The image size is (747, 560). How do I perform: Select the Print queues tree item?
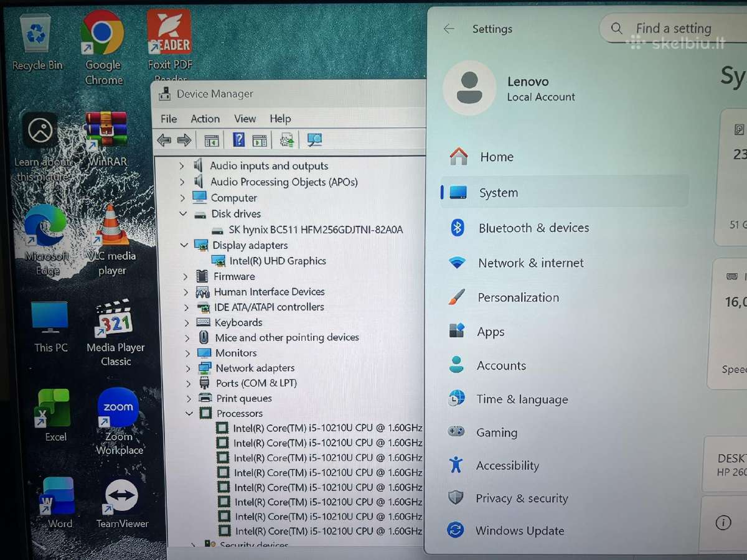point(235,398)
